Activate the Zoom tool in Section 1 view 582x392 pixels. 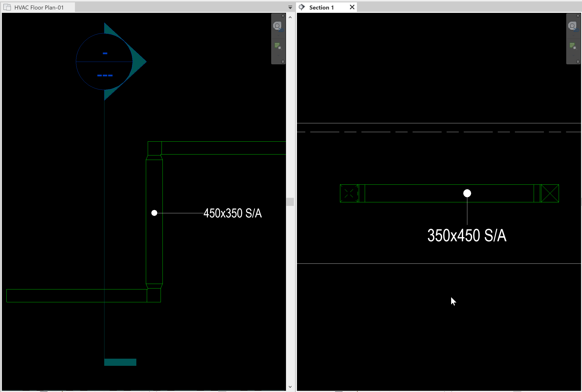pyautogui.click(x=573, y=46)
